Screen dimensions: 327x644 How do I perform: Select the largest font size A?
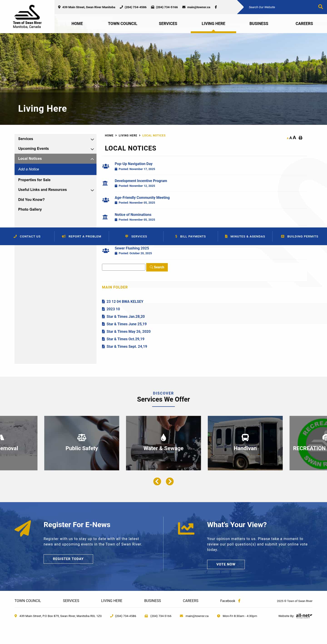(x=294, y=138)
